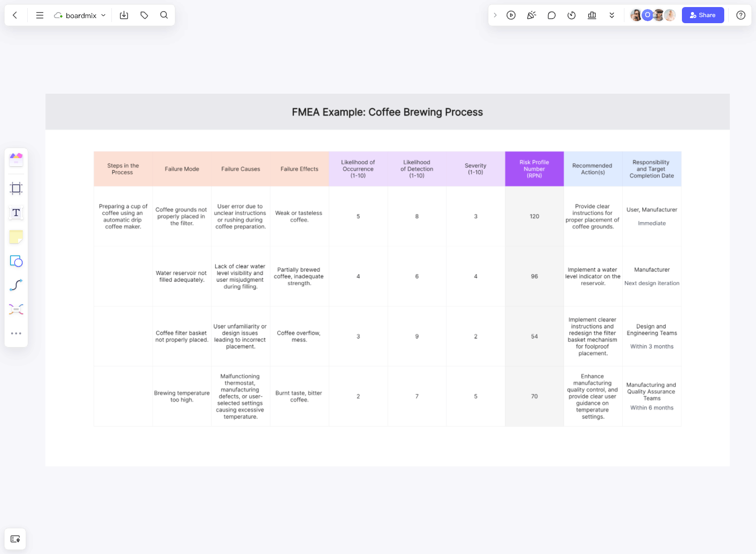Click the 'Burnt taste, bitter coffee' cell
756x554 pixels.
[299, 396]
